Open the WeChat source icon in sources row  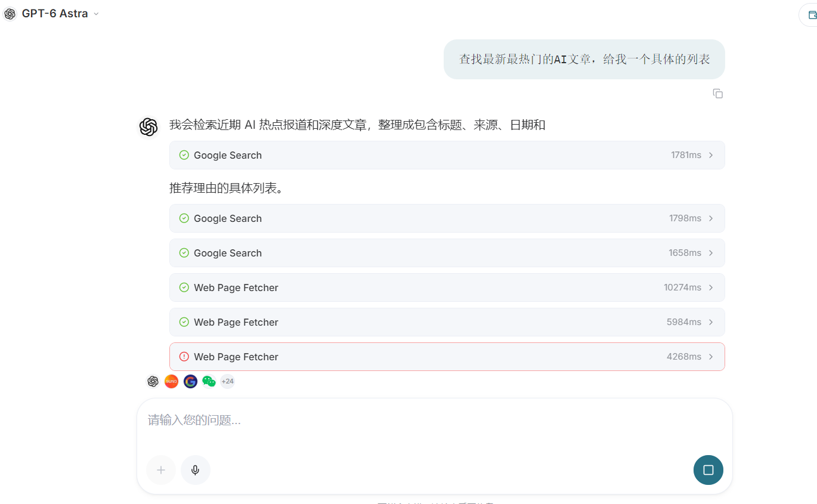click(209, 382)
